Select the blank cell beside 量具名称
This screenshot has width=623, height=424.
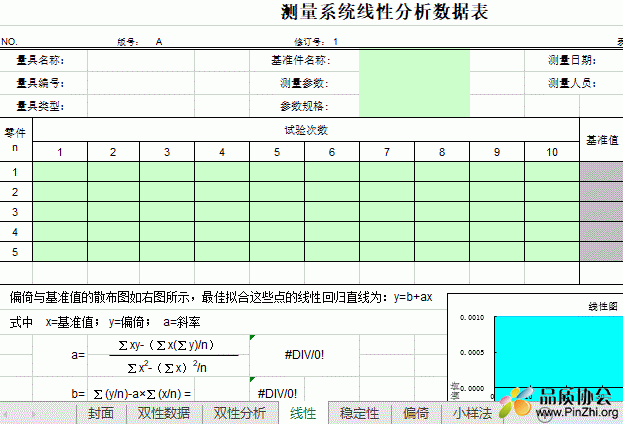(x=141, y=60)
